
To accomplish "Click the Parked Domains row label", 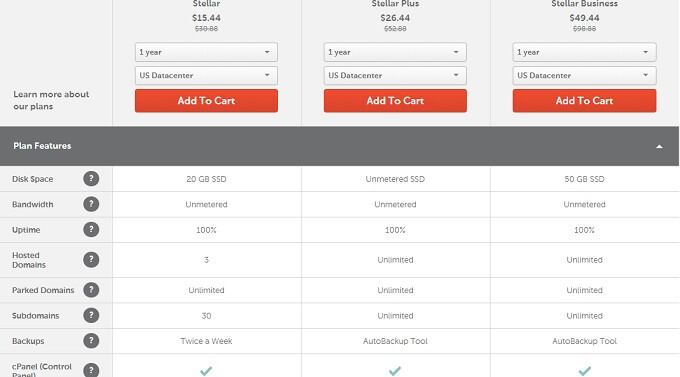I will [x=43, y=290].
